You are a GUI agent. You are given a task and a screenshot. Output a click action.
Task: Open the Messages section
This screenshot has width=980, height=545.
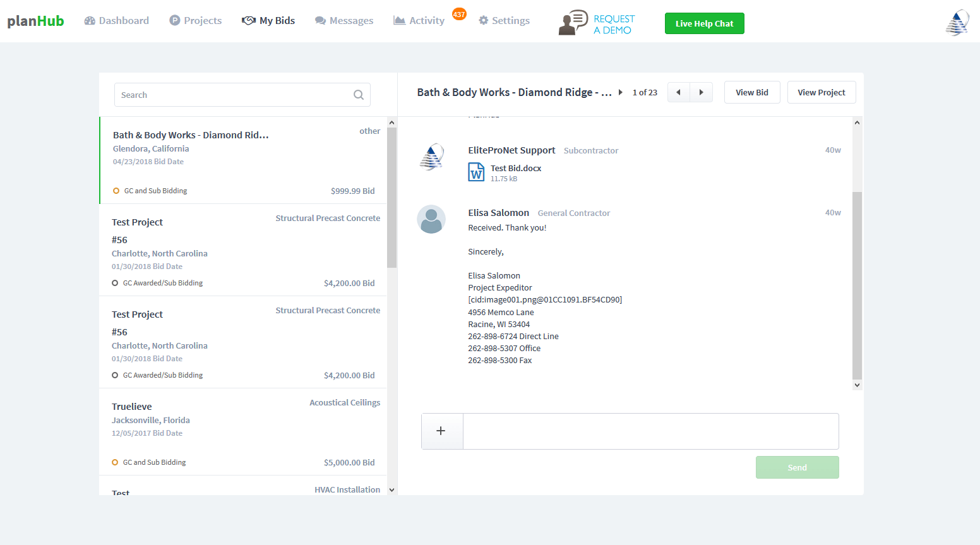(x=344, y=20)
